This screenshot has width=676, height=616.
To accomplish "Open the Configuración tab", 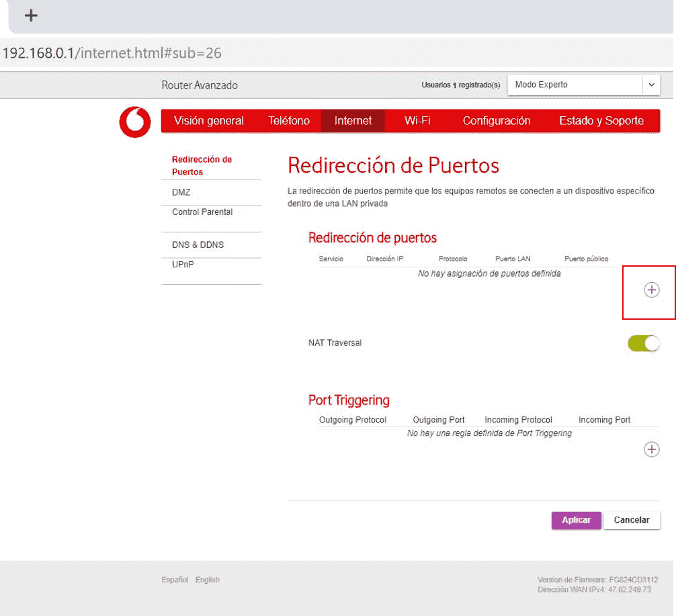I will click(x=497, y=121).
